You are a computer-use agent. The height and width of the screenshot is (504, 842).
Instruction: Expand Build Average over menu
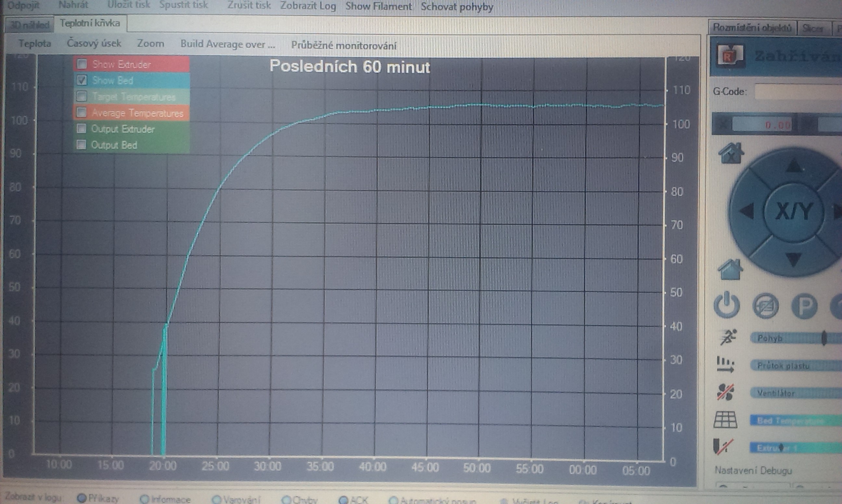pyautogui.click(x=228, y=44)
